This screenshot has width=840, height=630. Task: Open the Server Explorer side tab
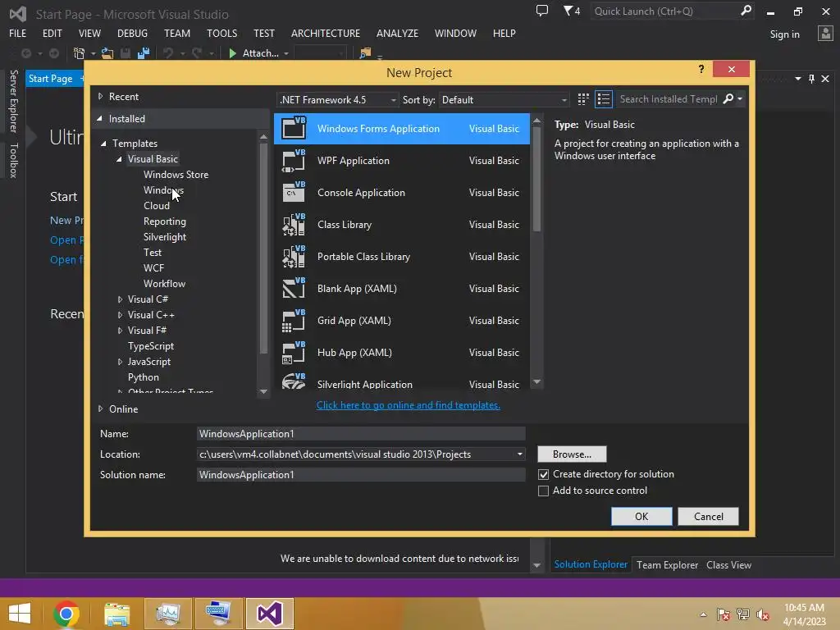(x=13, y=101)
